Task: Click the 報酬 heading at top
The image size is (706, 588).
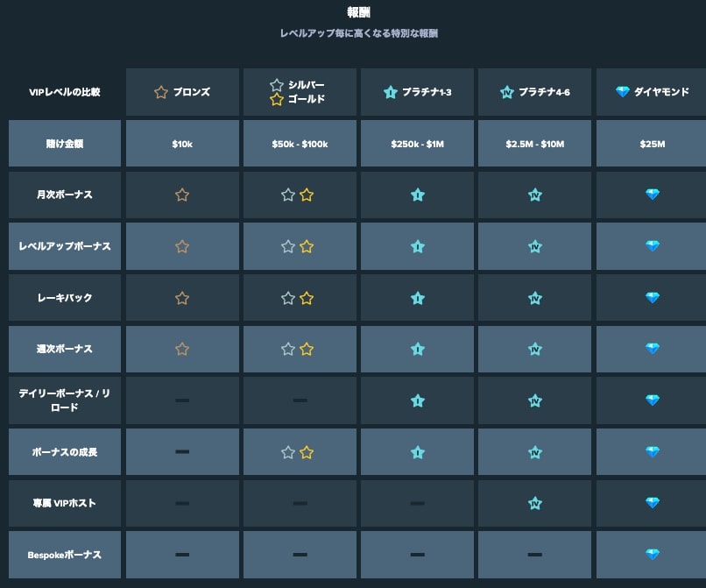Action: tap(359, 12)
